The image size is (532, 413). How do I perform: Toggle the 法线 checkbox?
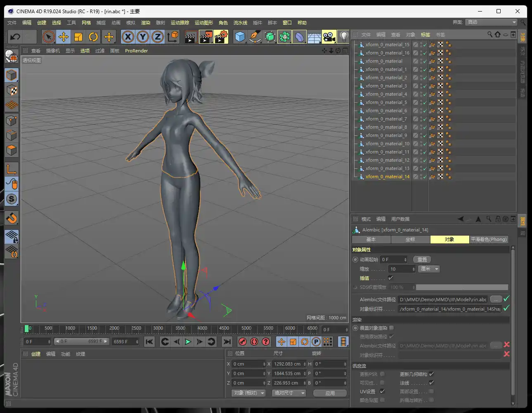point(431,383)
